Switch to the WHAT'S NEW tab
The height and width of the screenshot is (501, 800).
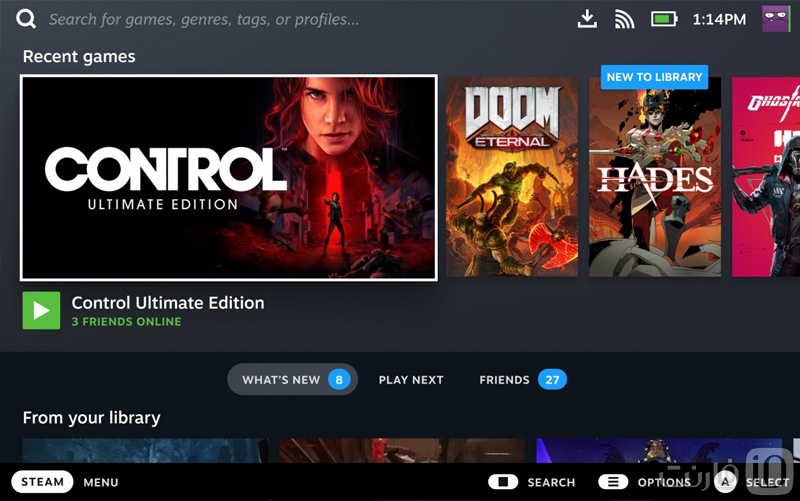pyautogui.click(x=292, y=380)
